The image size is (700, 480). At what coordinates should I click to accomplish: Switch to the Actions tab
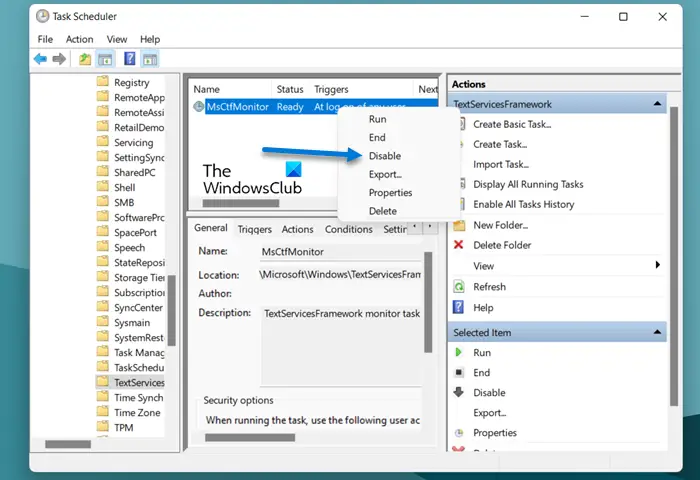(x=297, y=229)
